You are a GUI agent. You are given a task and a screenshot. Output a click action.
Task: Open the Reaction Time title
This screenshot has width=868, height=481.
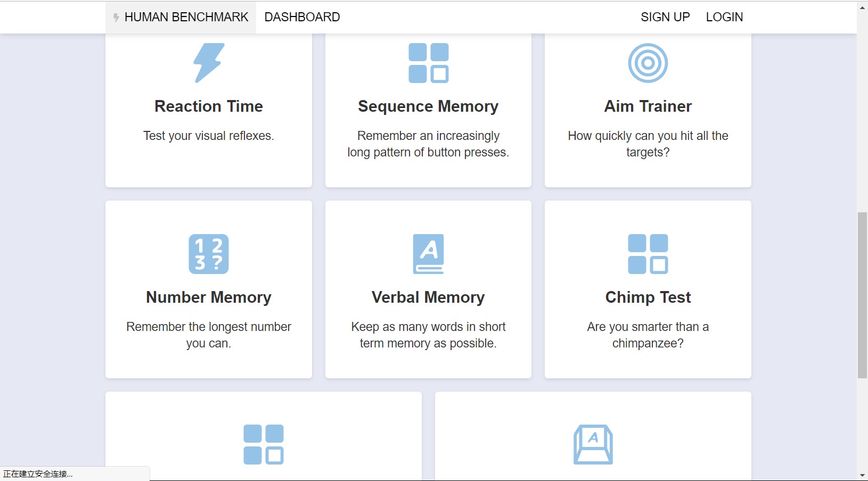tap(209, 106)
